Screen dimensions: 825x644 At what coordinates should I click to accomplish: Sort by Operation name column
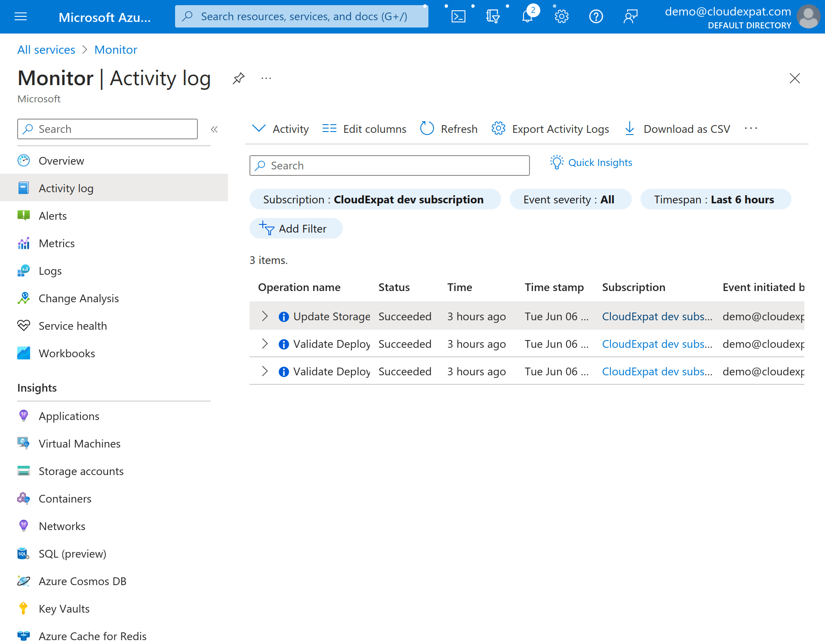point(299,287)
